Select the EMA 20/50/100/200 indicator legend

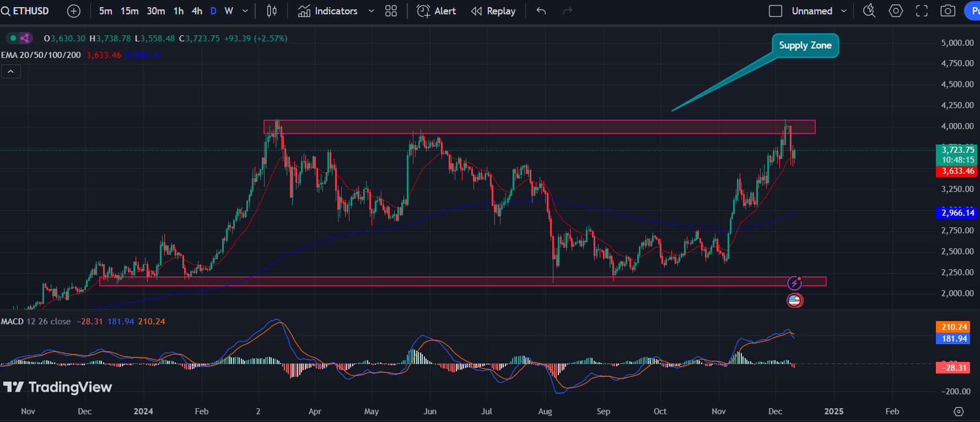[x=41, y=55]
